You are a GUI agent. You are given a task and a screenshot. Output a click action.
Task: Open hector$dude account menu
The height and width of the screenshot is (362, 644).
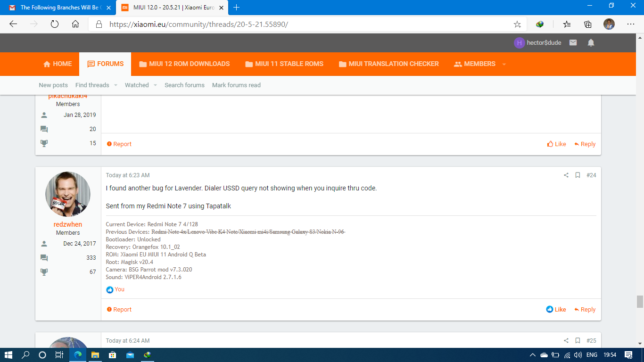(537, 42)
